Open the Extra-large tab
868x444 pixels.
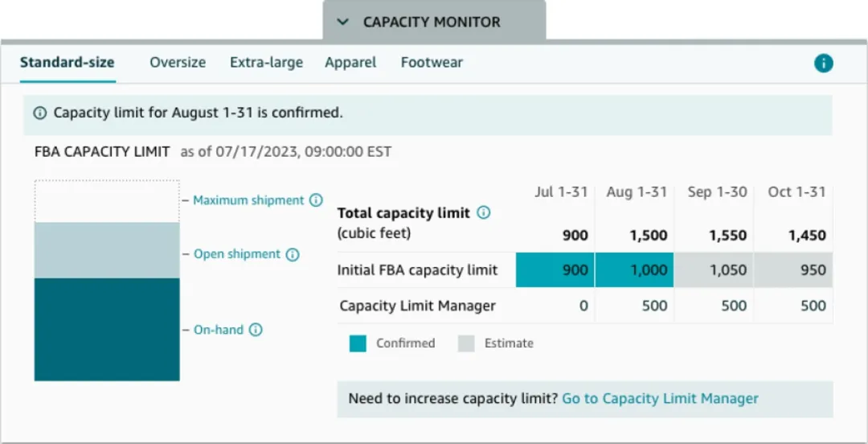click(x=266, y=63)
